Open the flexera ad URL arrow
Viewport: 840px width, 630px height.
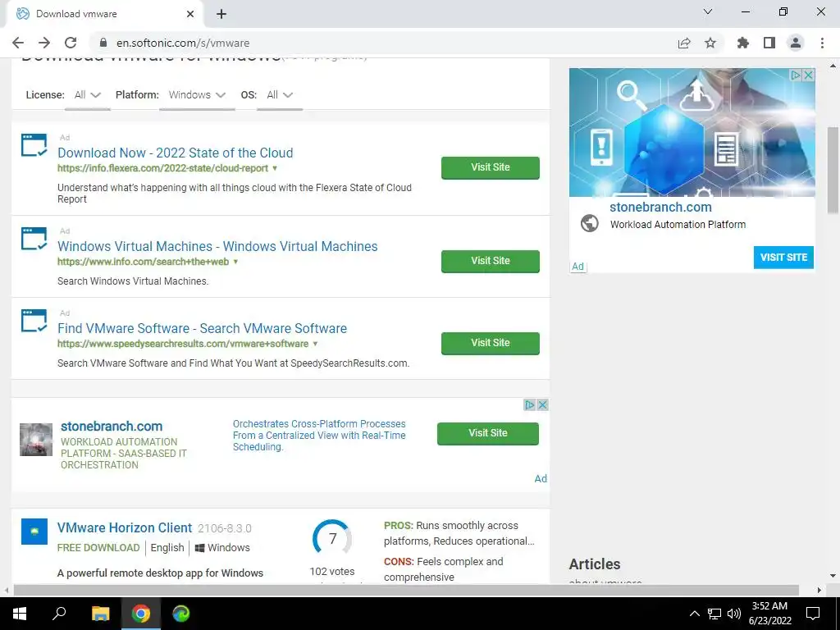pos(275,168)
